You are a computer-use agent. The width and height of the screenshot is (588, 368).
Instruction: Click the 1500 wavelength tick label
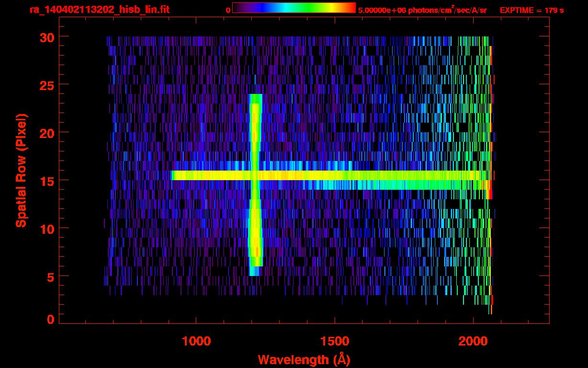pos(334,341)
